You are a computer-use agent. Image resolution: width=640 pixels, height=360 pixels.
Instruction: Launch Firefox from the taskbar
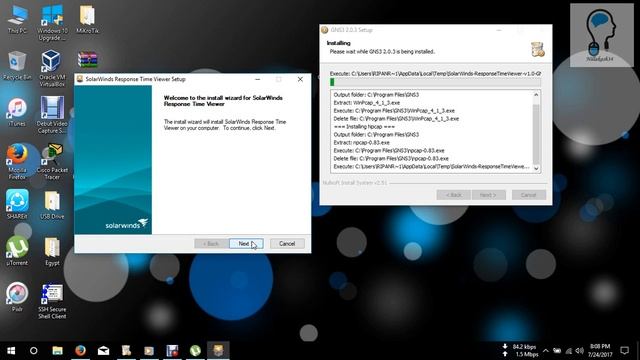tap(80, 350)
